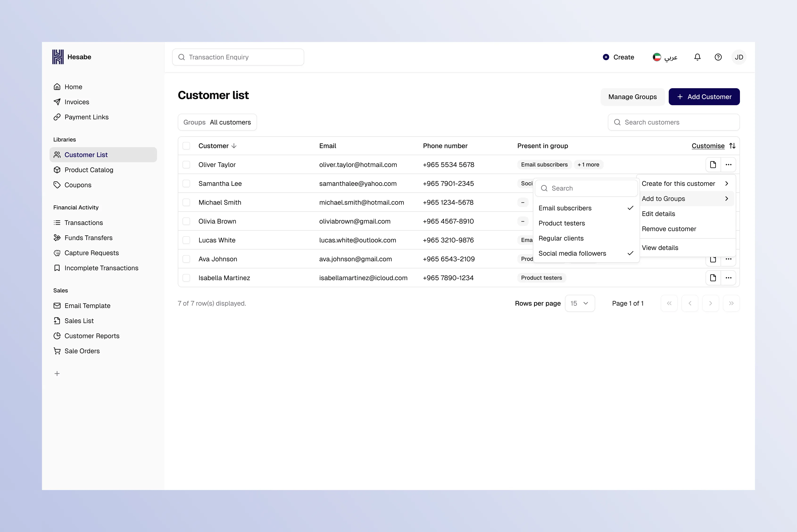Click the Create button
Screen dimensions: 797x532
coord(618,57)
